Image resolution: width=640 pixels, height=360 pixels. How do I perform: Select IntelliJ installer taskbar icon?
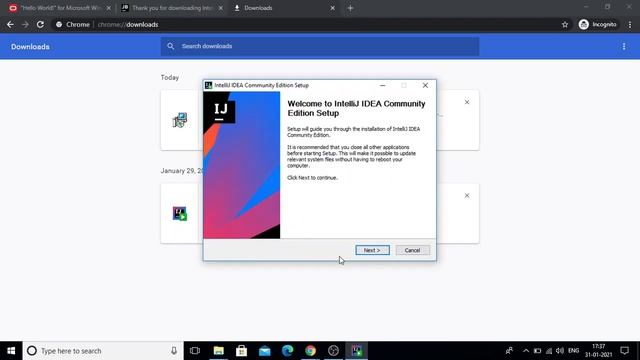(356, 351)
